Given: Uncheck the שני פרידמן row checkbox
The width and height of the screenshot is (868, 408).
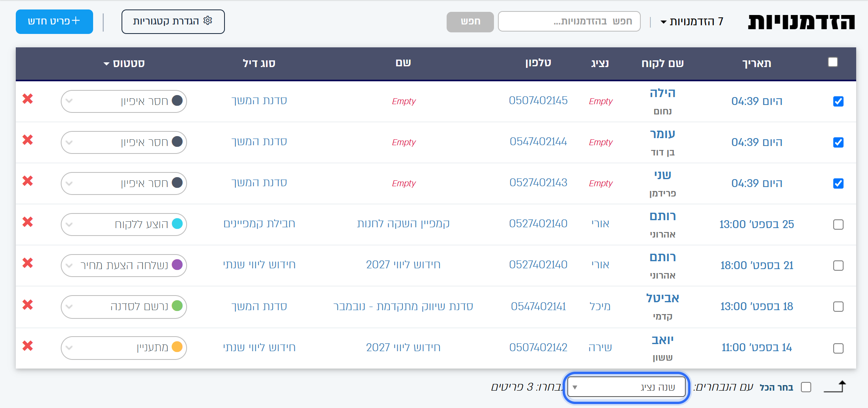Looking at the screenshot, I should (x=838, y=183).
